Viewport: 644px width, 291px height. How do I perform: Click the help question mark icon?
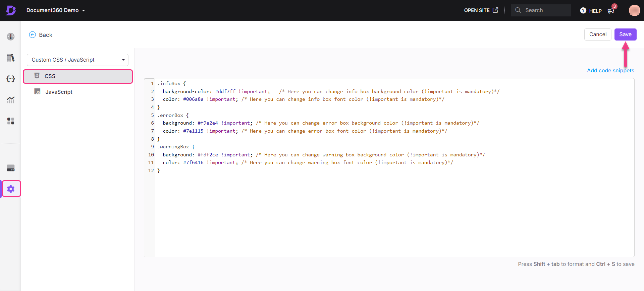583,10
